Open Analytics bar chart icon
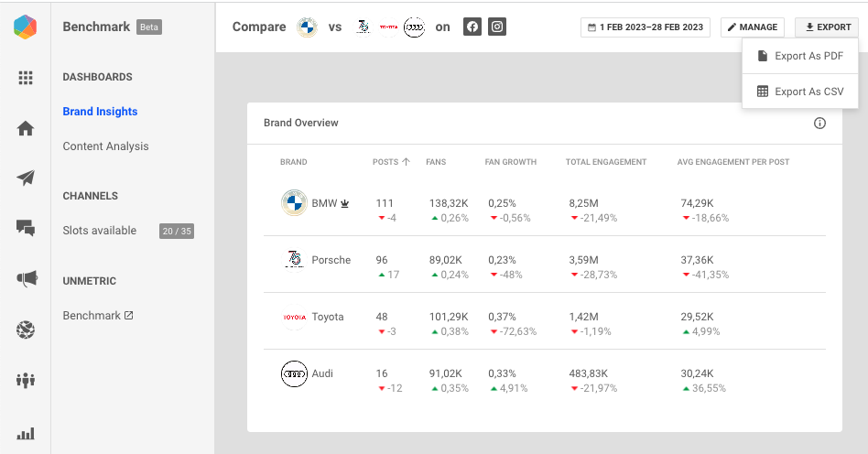This screenshot has width=868, height=454. 26,433
